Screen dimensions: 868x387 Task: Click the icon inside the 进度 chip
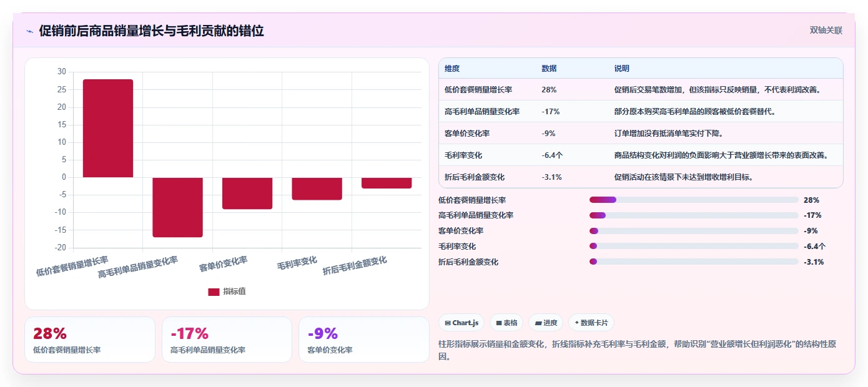[538, 323]
